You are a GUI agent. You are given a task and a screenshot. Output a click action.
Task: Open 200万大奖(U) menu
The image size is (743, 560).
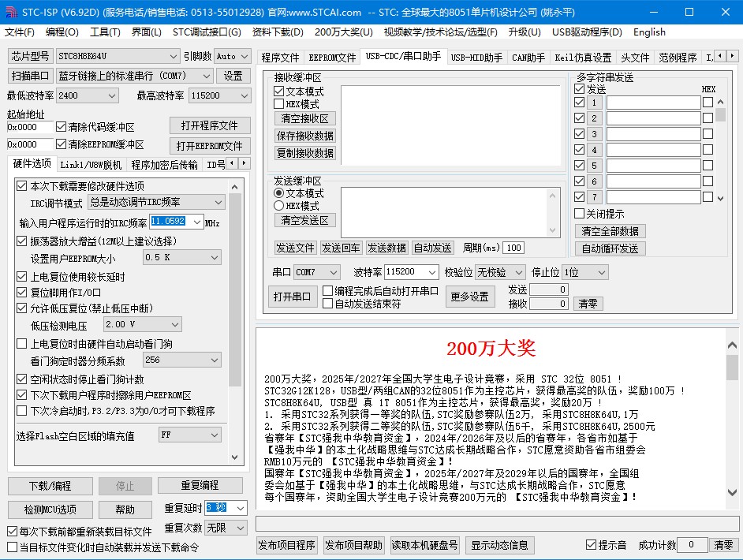344,32
